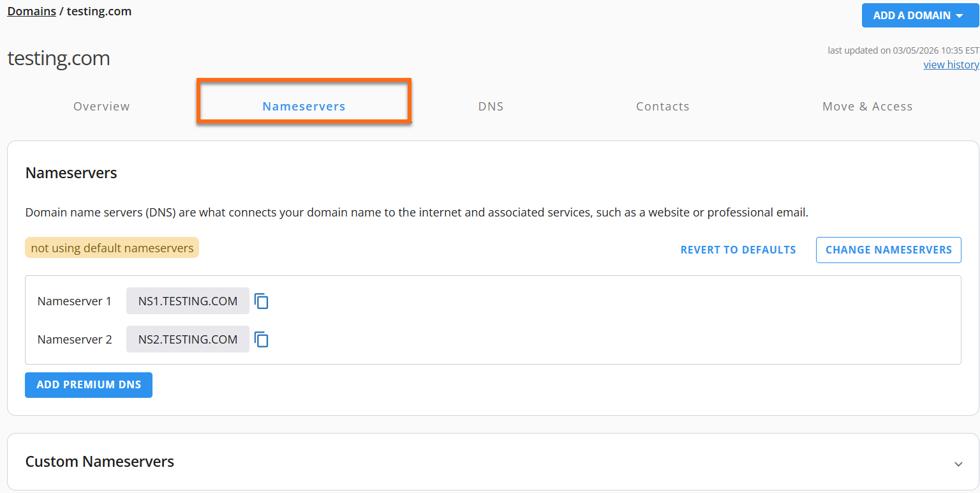Click the 'Nameserver 1' label
This screenshot has width=980, height=493.
click(x=75, y=301)
